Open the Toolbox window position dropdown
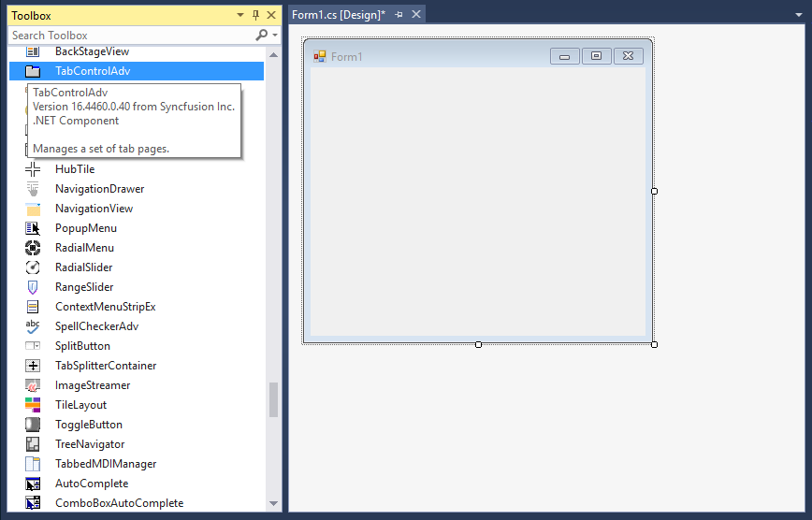This screenshot has height=520, width=812. tap(240, 16)
